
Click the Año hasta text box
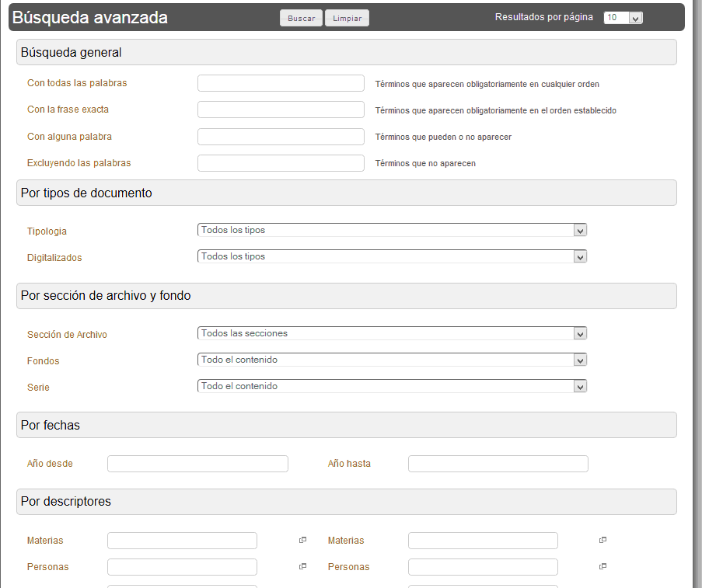498,464
